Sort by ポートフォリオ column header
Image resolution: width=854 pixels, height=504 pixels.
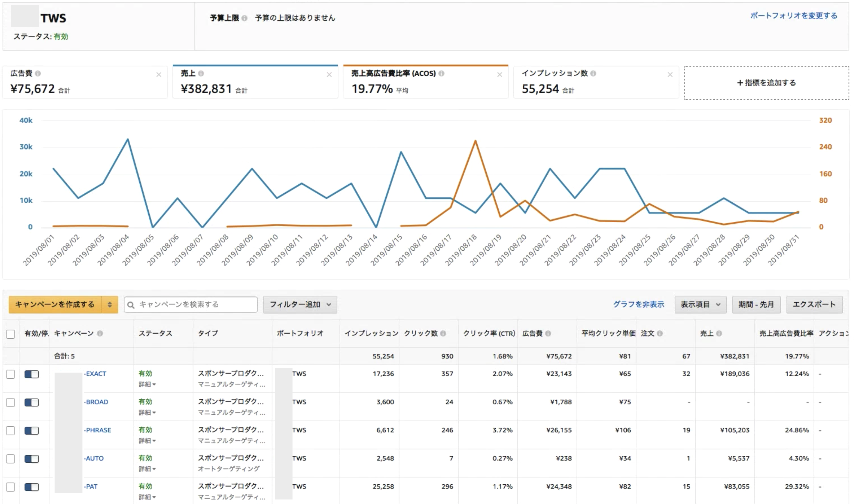point(300,334)
